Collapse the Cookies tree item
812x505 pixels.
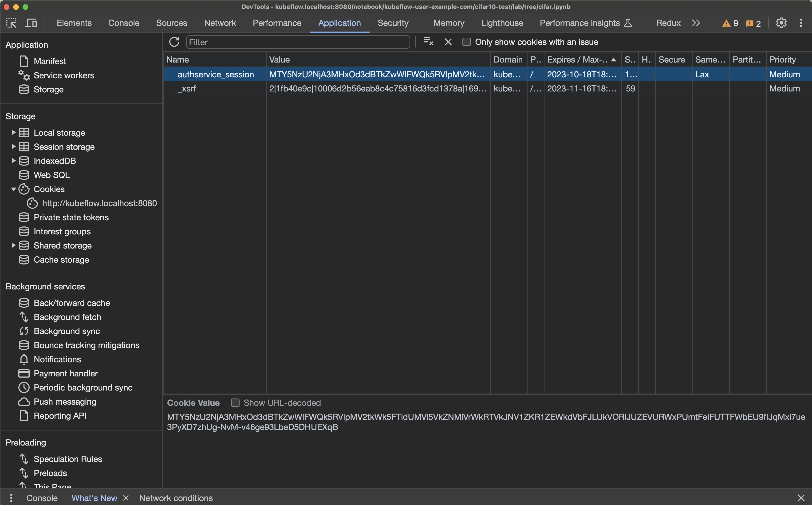[14, 189]
